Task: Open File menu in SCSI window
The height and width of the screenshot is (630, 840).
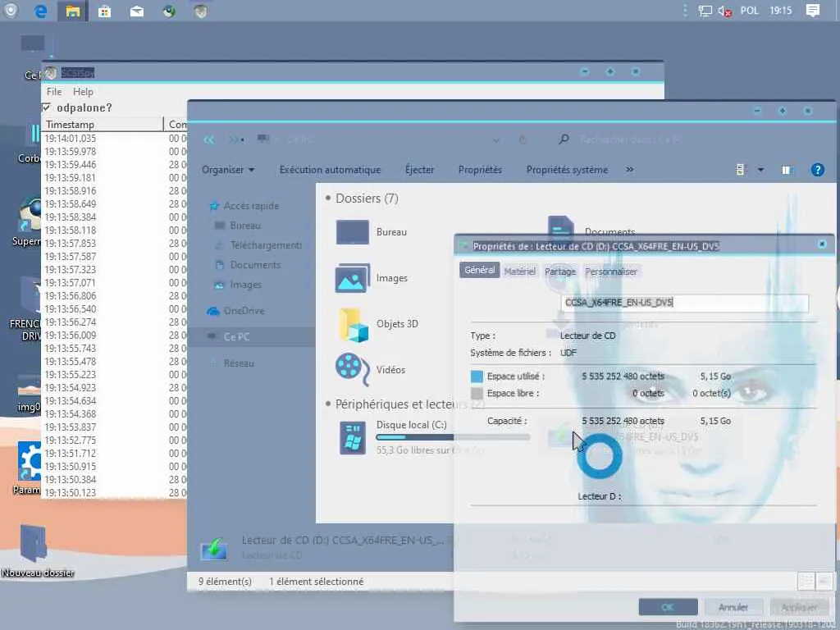Action: 54,92
